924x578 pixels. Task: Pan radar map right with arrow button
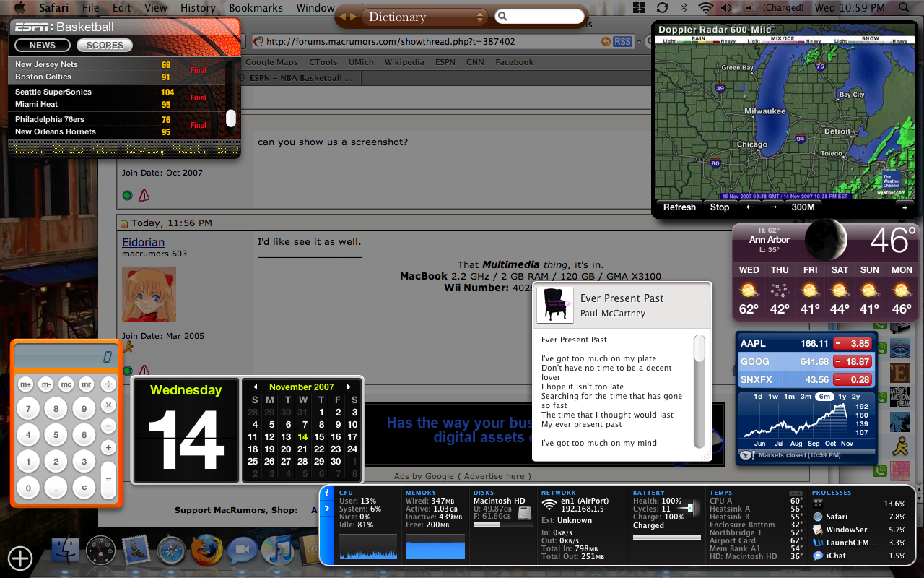coord(773,207)
